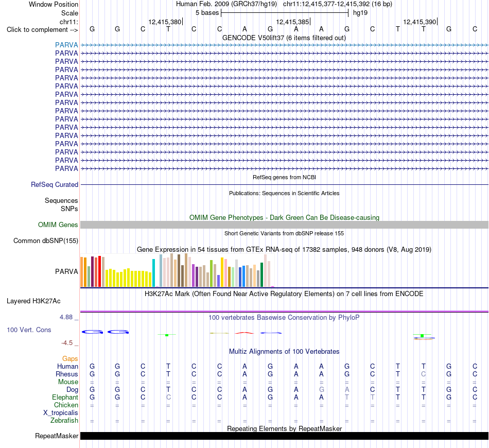The height and width of the screenshot is (448, 489).
Task: Click the light-blue PARVA transcript label
Action: coord(66,45)
